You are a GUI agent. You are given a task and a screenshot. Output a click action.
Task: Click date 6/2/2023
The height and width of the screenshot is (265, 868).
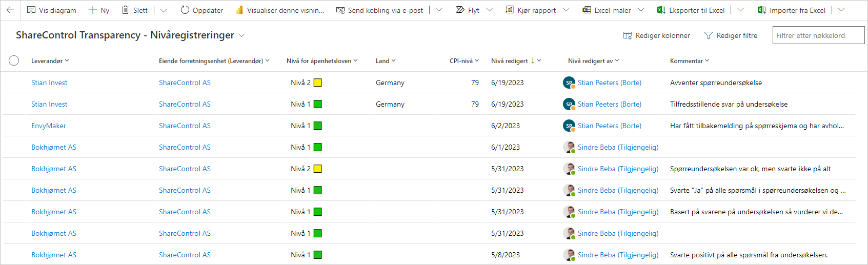point(506,126)
